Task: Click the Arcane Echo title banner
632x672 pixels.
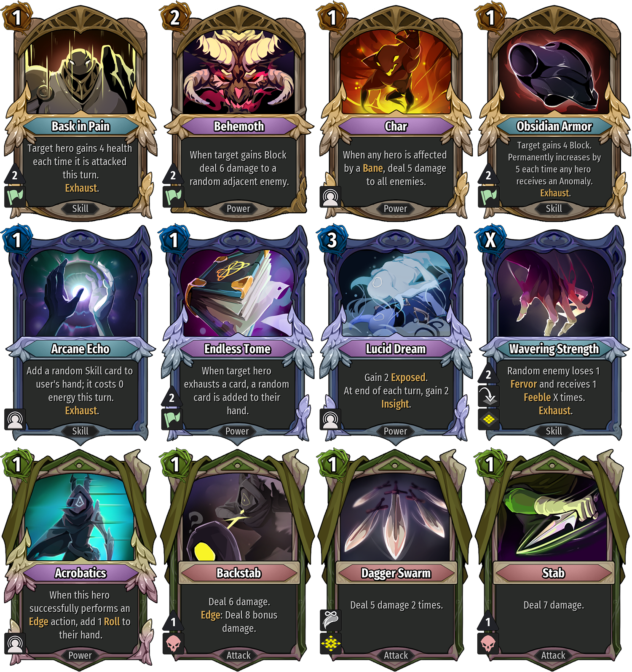Action: (x=80, y=349)
